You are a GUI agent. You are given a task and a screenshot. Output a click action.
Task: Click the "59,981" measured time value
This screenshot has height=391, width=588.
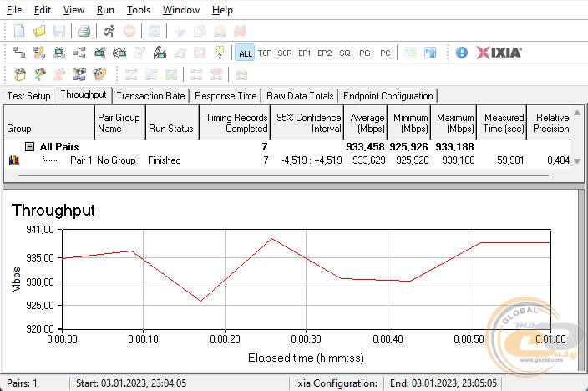pos(510,160)
